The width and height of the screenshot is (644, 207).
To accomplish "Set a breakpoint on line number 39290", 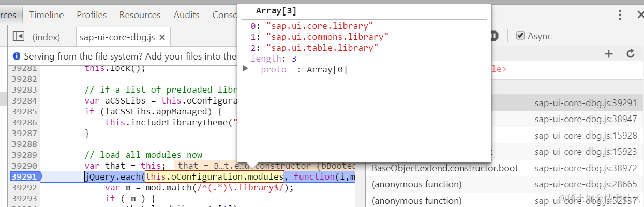I will pyautogui.click(x=24, y=166).
